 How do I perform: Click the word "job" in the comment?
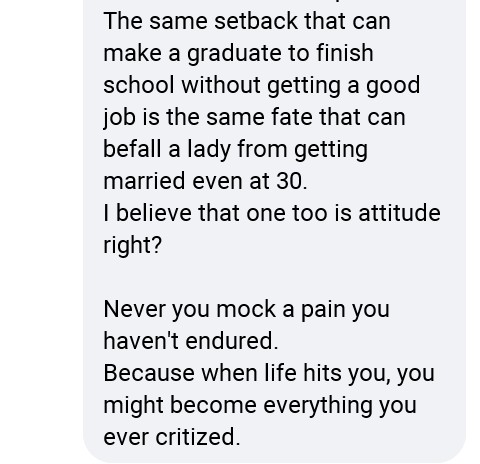coord(119,118)
